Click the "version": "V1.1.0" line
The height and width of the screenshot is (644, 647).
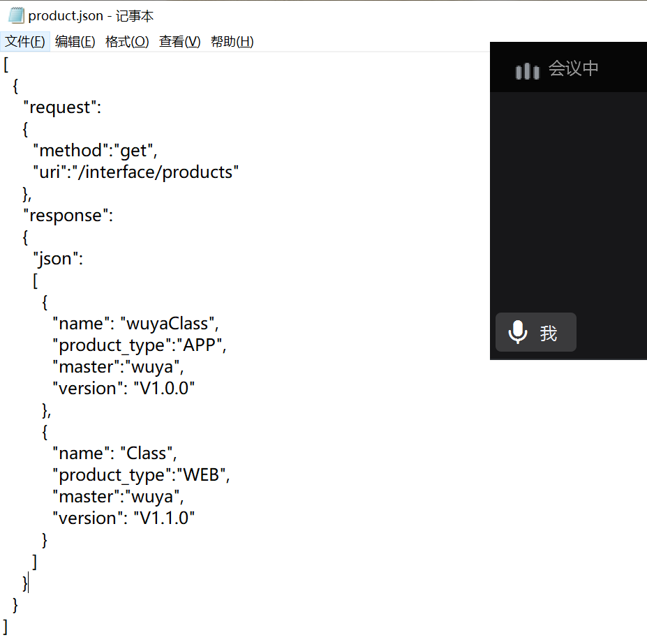(124, 518)
